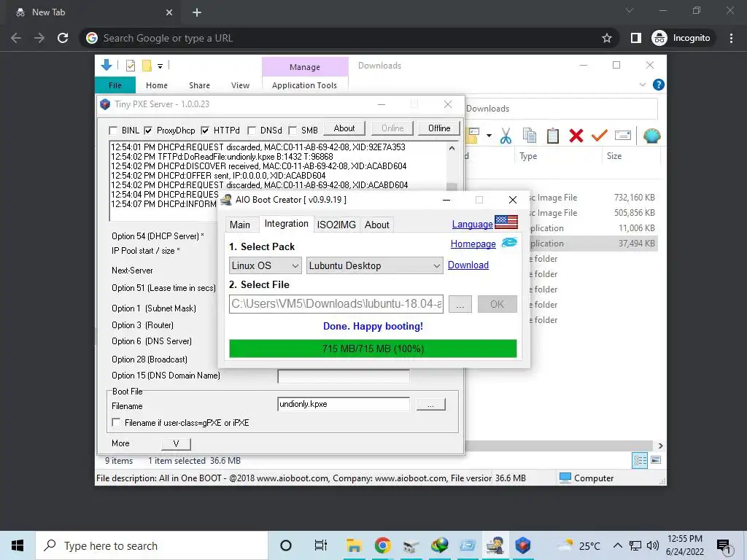Check Filename if user-class=gPXE or iPXE
Image resolution: width=747 pixels, height=560 pixels.
(x=116, y=422)
